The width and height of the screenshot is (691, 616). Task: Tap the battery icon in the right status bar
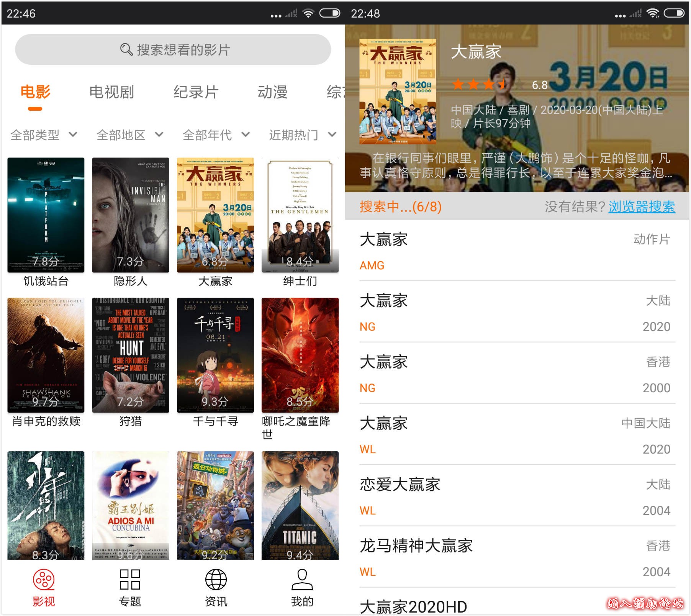tap(674, 13)
